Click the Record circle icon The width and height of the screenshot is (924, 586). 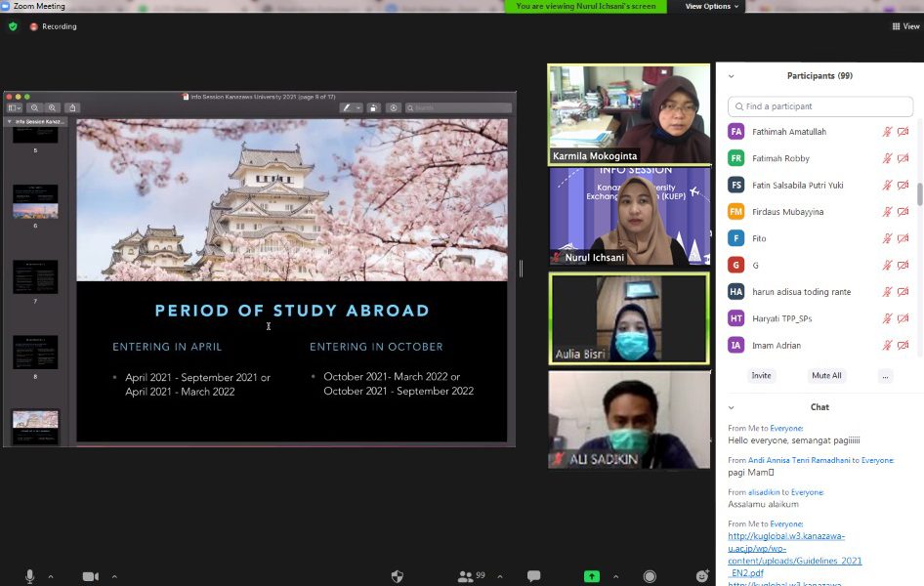(650, 576)
